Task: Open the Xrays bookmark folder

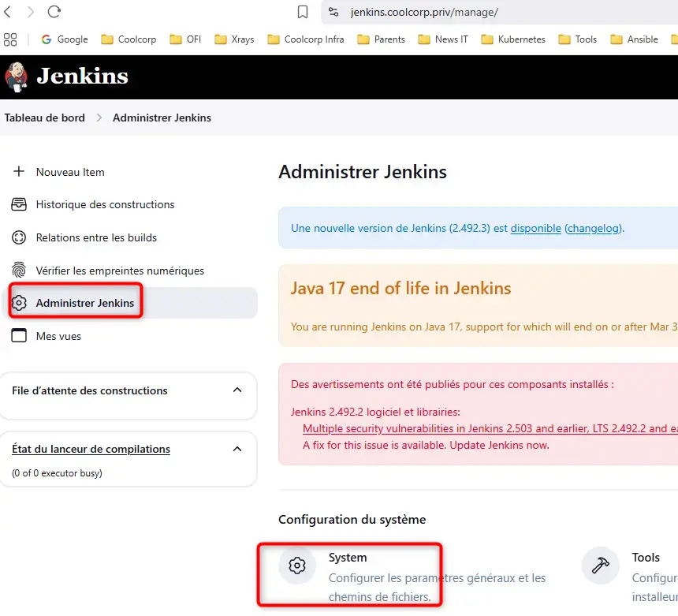Action: click(234, 39)
